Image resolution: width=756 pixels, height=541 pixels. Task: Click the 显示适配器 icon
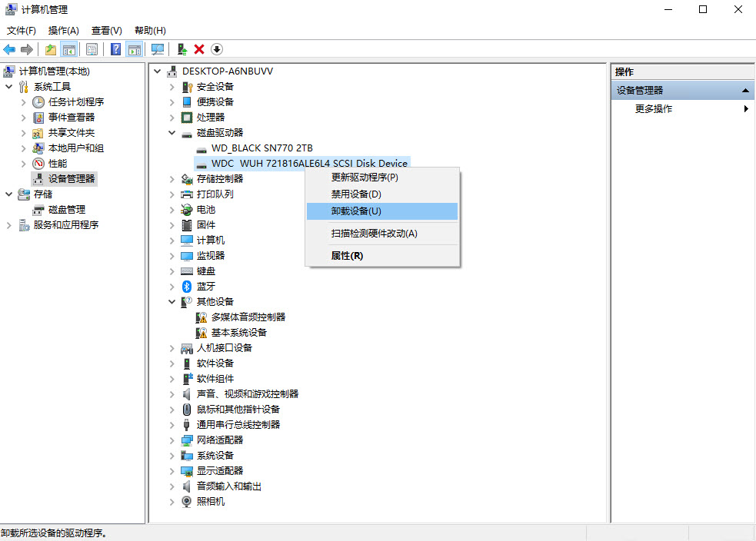click(x=187, y=471)
